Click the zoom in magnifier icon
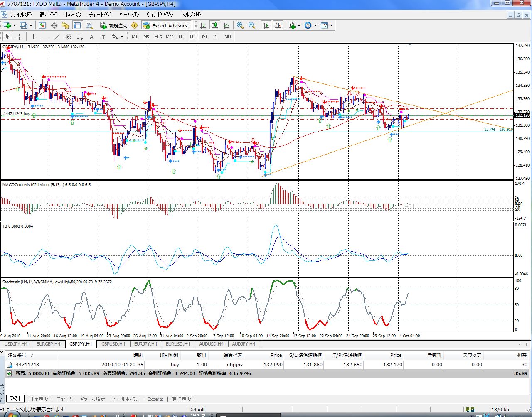Image resolution: width=532 pixels, height=417 pixels. pos(240,25)
